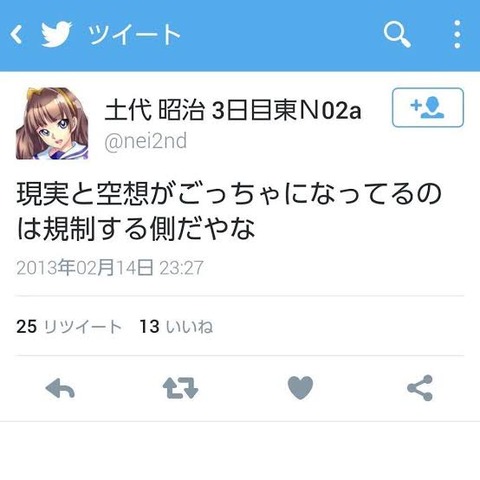Tap the tweet line は規制する側だやな
480x480 pixels.
pos(136,229)
